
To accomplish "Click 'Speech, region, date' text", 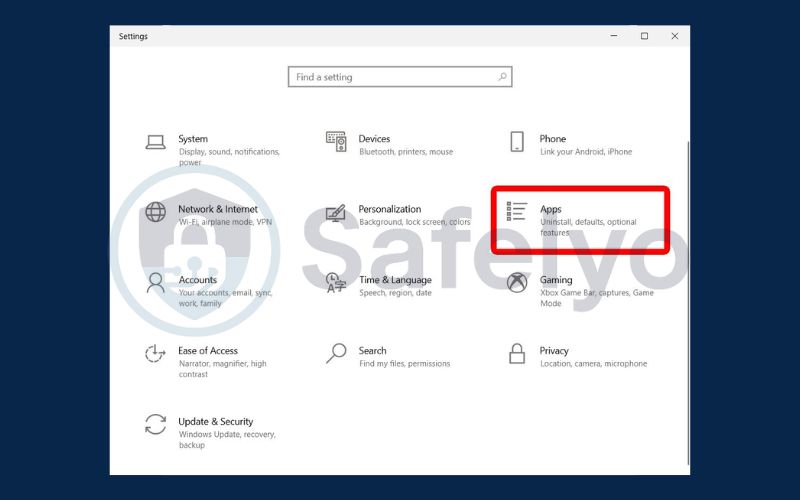I will point(395,293).
